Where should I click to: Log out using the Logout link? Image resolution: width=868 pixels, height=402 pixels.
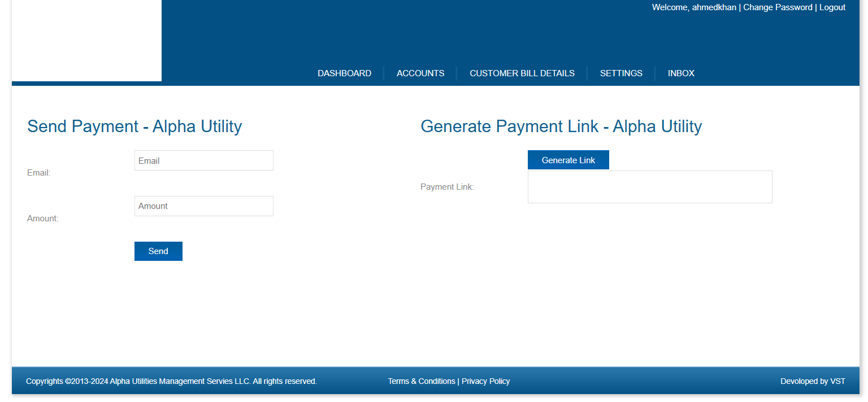pos(832,7)
